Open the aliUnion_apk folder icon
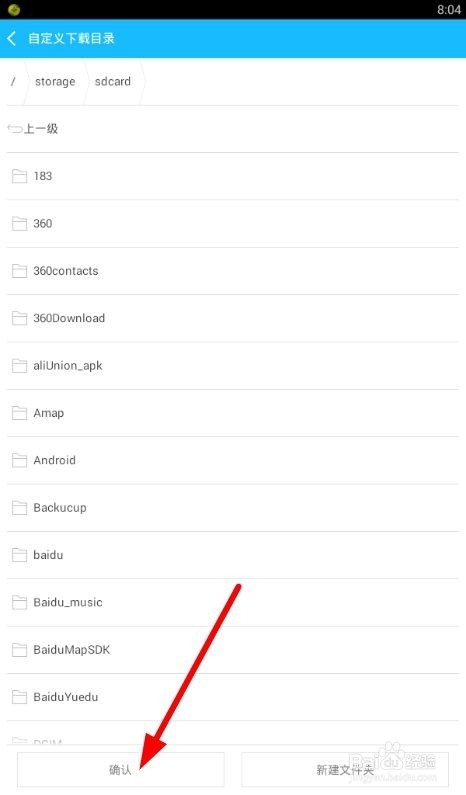 [19, 366]
